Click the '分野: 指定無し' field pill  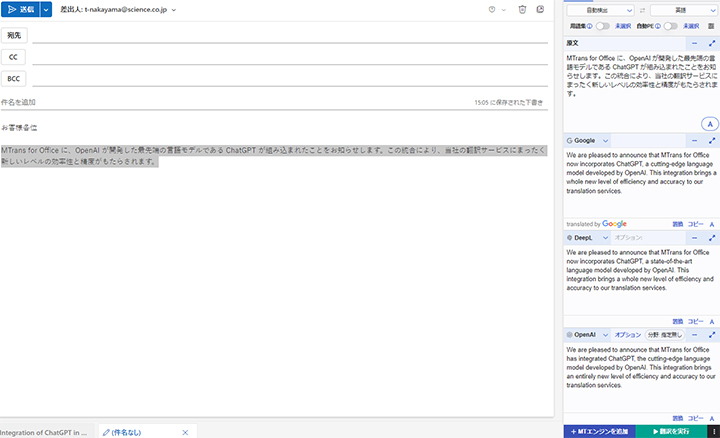coord(665,335)
